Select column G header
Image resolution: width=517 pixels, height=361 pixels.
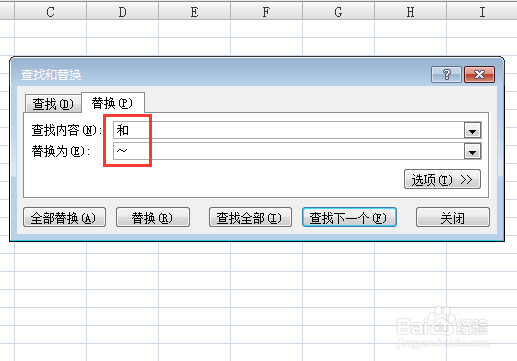(338, 12)
